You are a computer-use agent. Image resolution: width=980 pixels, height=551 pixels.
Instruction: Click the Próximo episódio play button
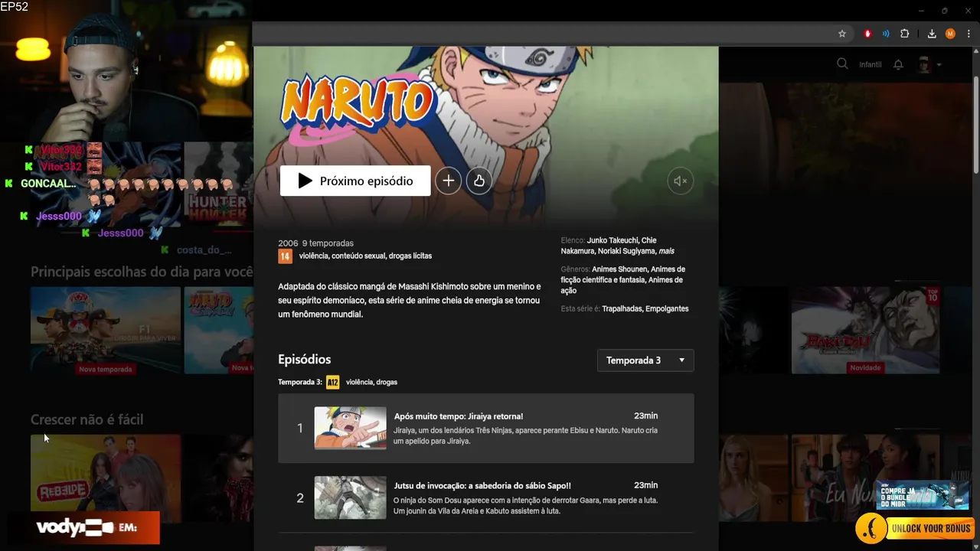(355, 181)
